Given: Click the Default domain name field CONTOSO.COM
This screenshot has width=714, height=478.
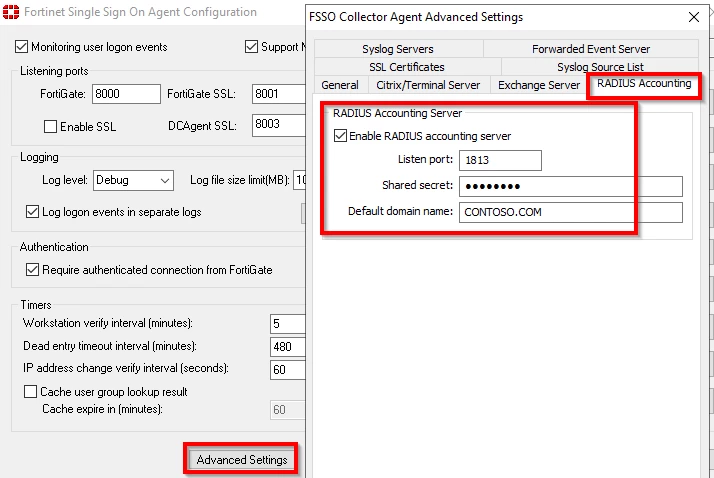Looking at the screenshot, I should click(571, 212).
